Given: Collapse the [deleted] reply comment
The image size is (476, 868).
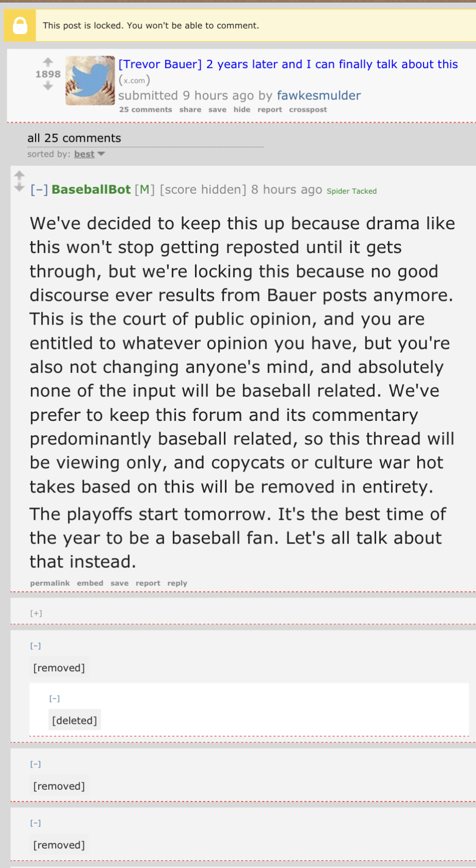Looking at the screenshot, I should [x=55, y=699].
